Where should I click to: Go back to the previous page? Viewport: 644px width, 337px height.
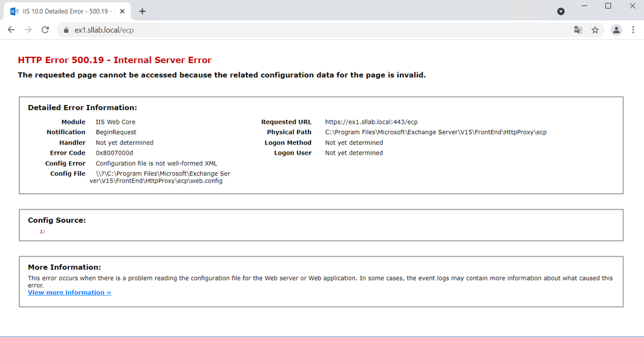point(11,30)
